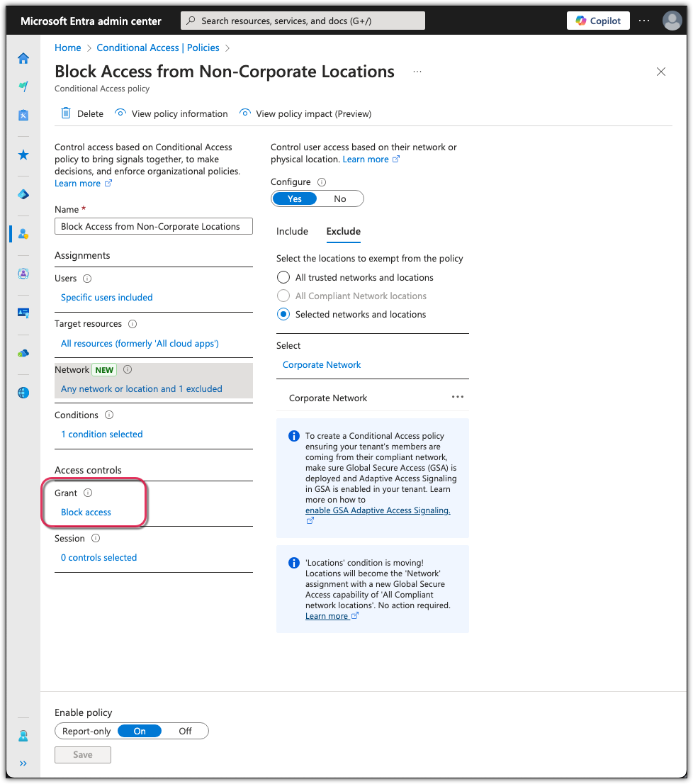Open 1 condition selected link
The height and width of the screenshot is (784, 693).
(x=102, y=435)
